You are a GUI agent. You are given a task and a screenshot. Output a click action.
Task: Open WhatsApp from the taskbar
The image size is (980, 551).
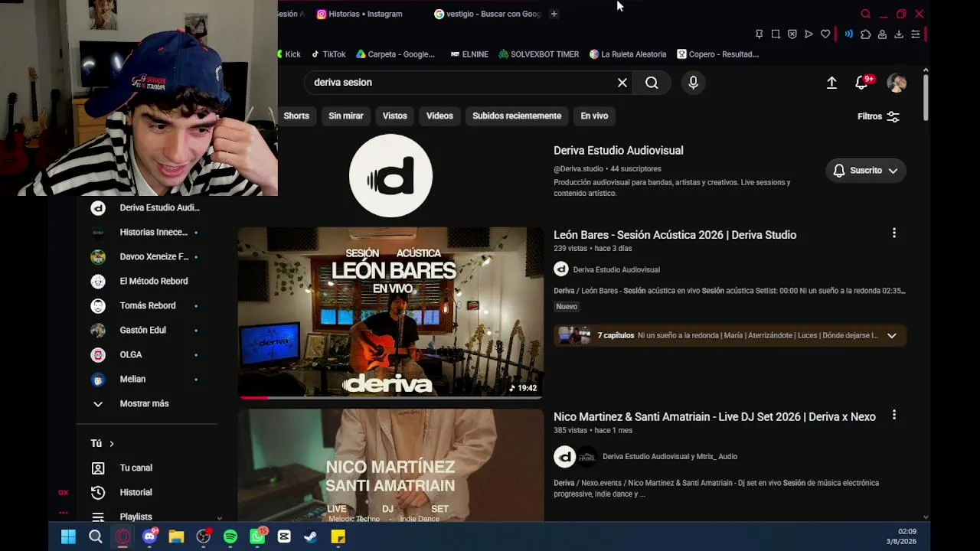coord(257,537)
